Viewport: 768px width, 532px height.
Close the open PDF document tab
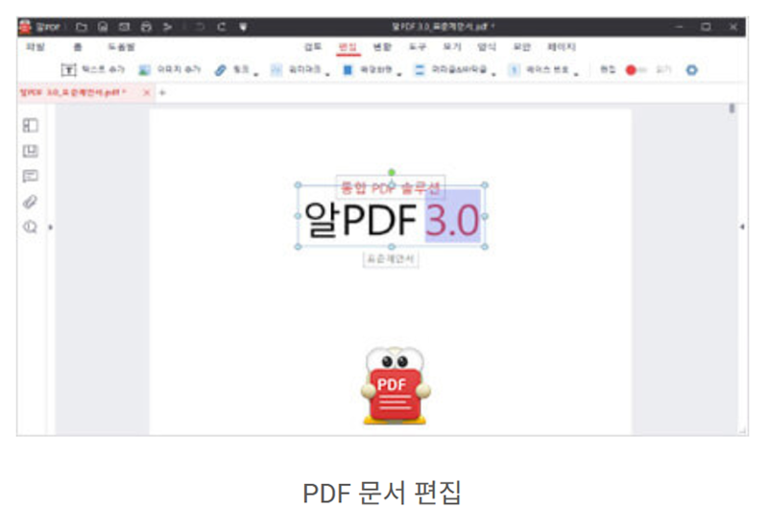146,92
